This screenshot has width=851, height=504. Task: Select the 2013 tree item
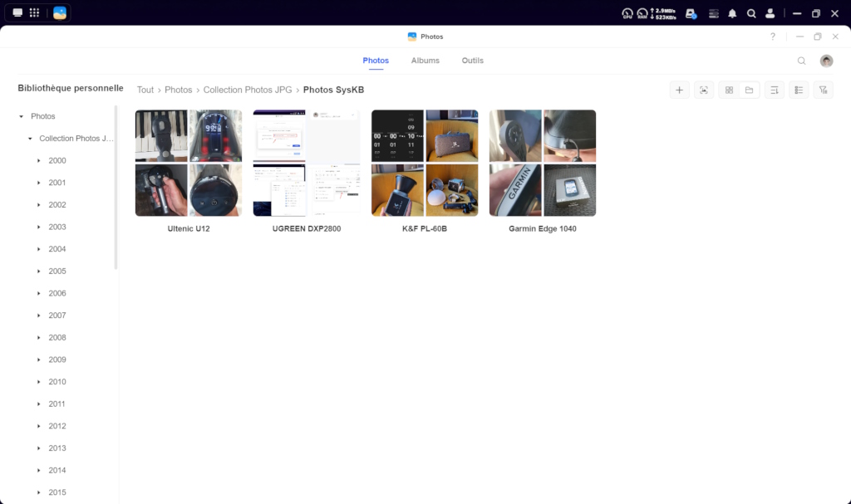tap(57, 448)
